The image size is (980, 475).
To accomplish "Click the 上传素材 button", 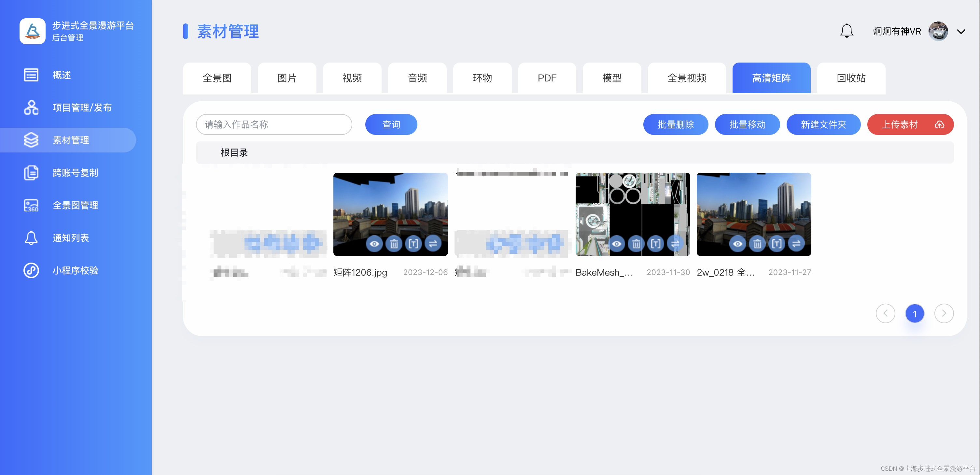I will pos(910,124).
